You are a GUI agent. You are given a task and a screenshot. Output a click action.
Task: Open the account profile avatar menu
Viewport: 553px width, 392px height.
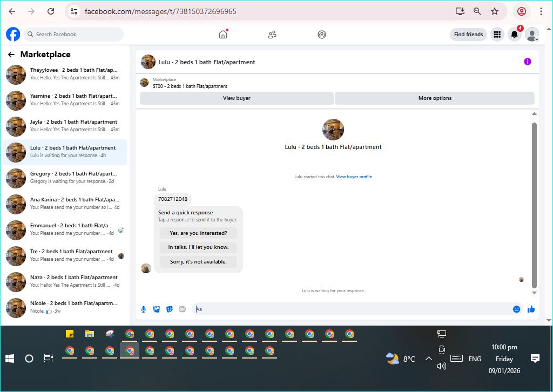532,34
